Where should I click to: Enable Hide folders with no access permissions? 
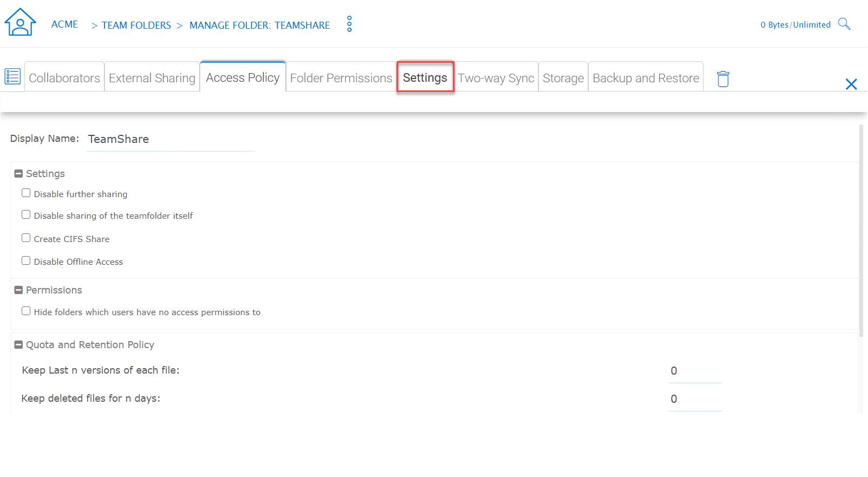point(26,311)
